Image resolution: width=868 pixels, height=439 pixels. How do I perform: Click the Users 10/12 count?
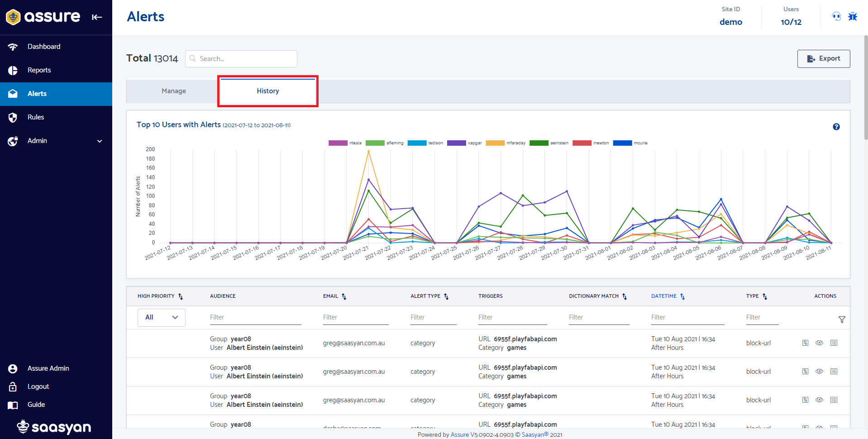pyautogui.click(x=791, y=22)
